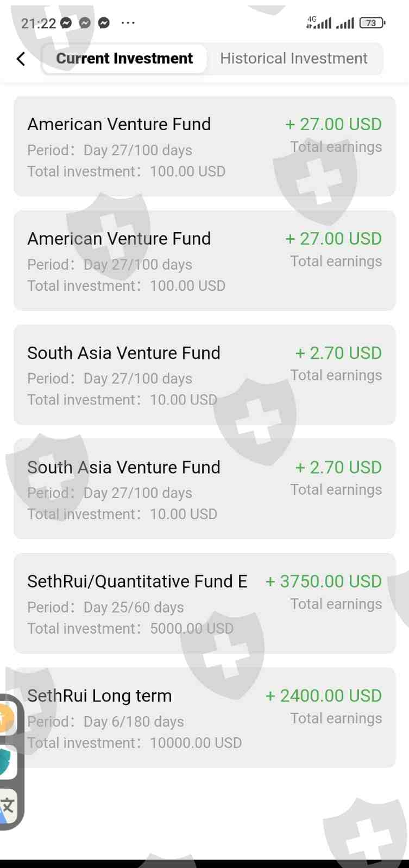Open the second South Asia Venture Fund entry

pyautogui.click(x=204, y=489)
